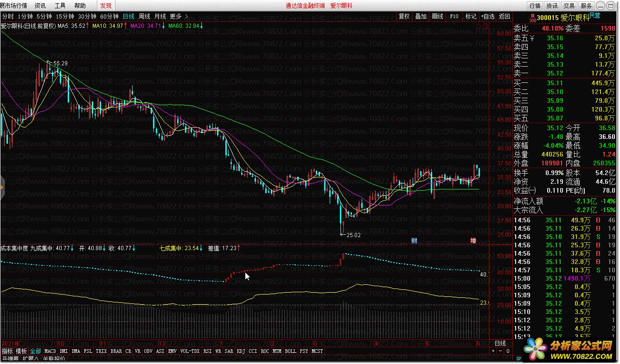Select the 15分钟 period
This screenshot has width=620, height=364.
pyautogui.click(x=64, y=16)
